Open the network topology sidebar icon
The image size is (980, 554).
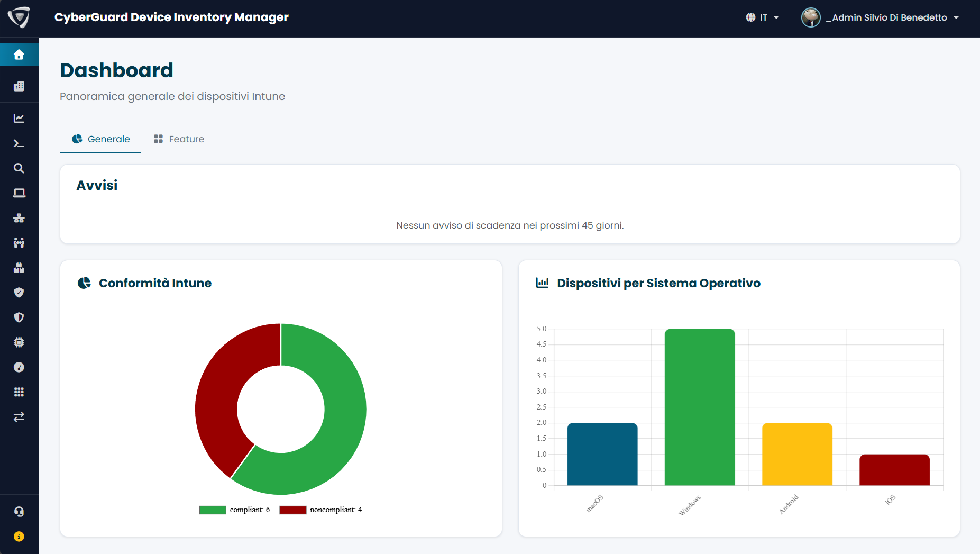[x=19, y=218]
